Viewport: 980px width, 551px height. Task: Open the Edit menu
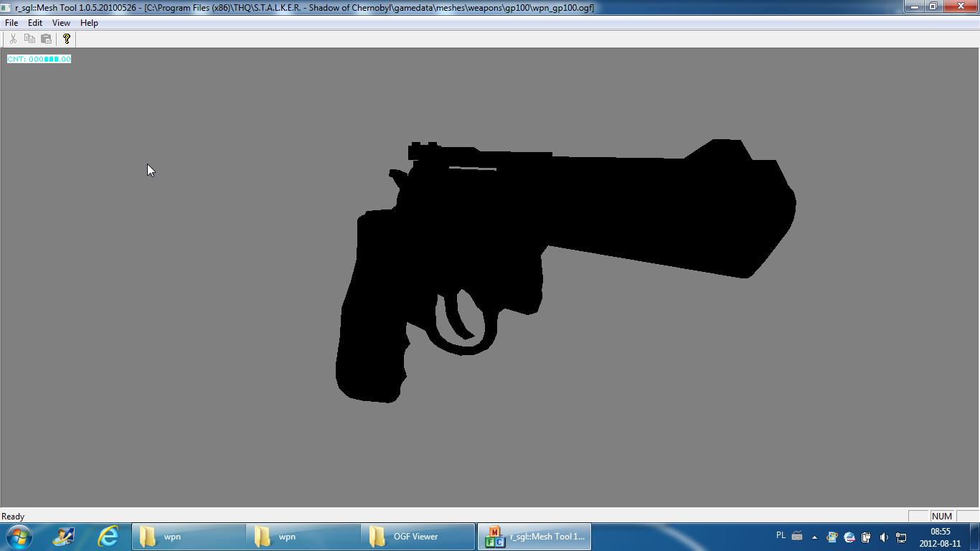34,23
